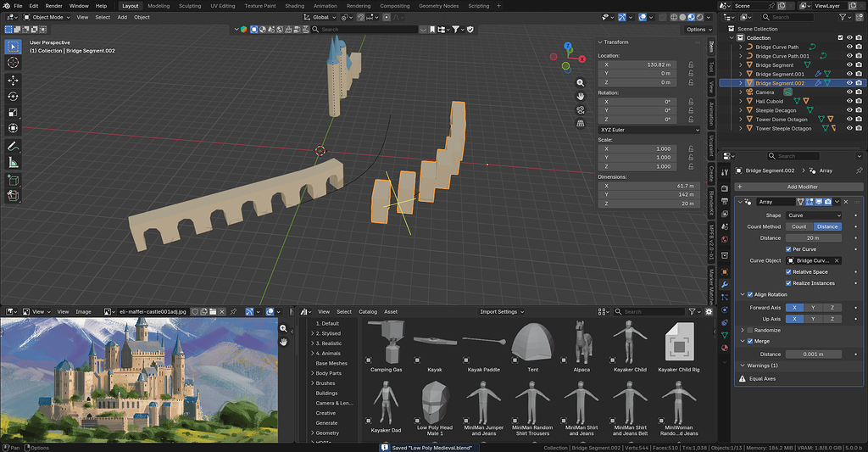Switch perspective/orthographic grid icon
Image resolution: width=868 pixels, height=452 pixels.
click(x=580, y=123)
